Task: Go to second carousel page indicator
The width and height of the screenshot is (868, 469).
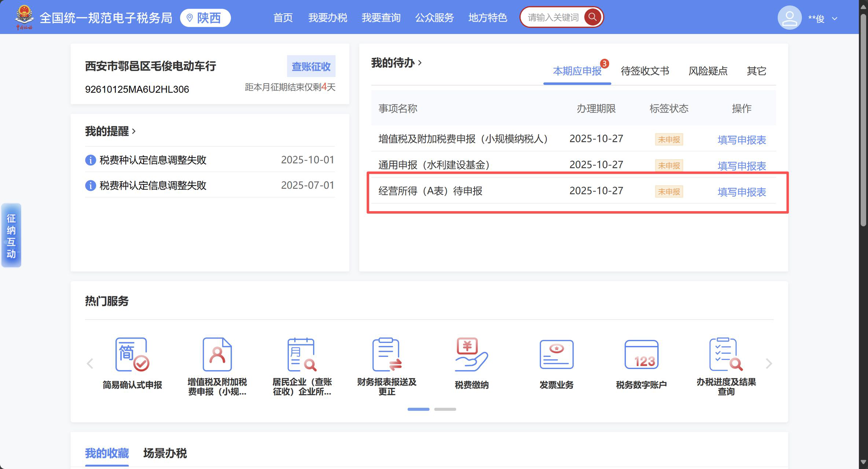Action: point(445,409)
